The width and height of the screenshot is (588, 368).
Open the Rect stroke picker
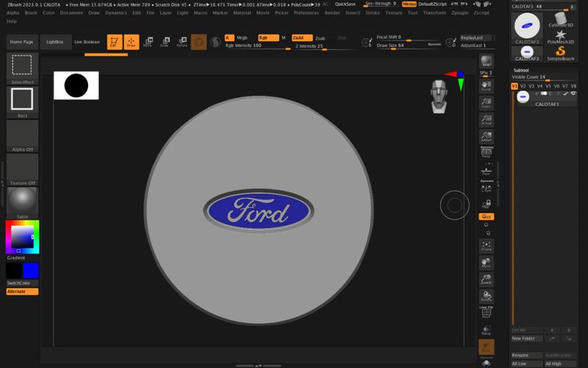tap(22, 100)
